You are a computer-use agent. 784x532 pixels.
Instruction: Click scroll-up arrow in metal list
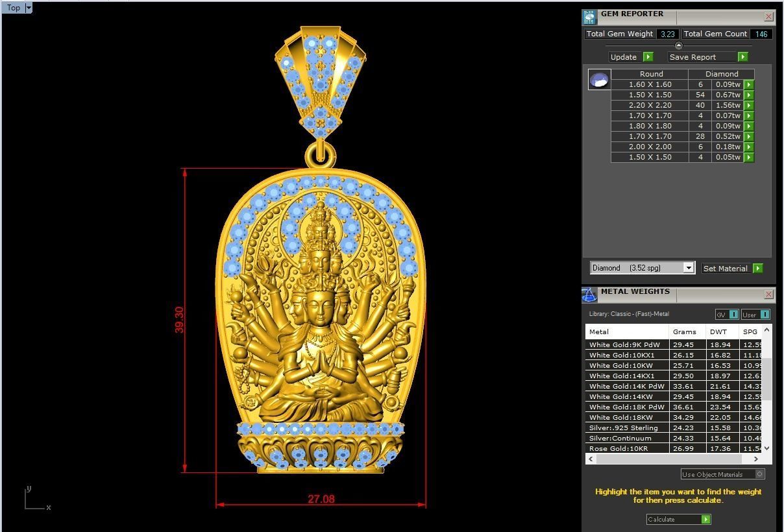[767, 330]
